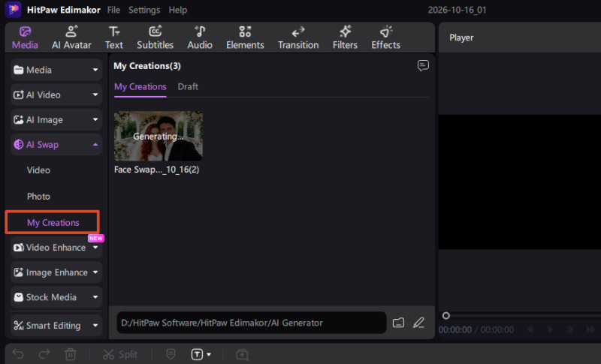Click the feedback message icon
601x364 pixels.
coord(423,65)
